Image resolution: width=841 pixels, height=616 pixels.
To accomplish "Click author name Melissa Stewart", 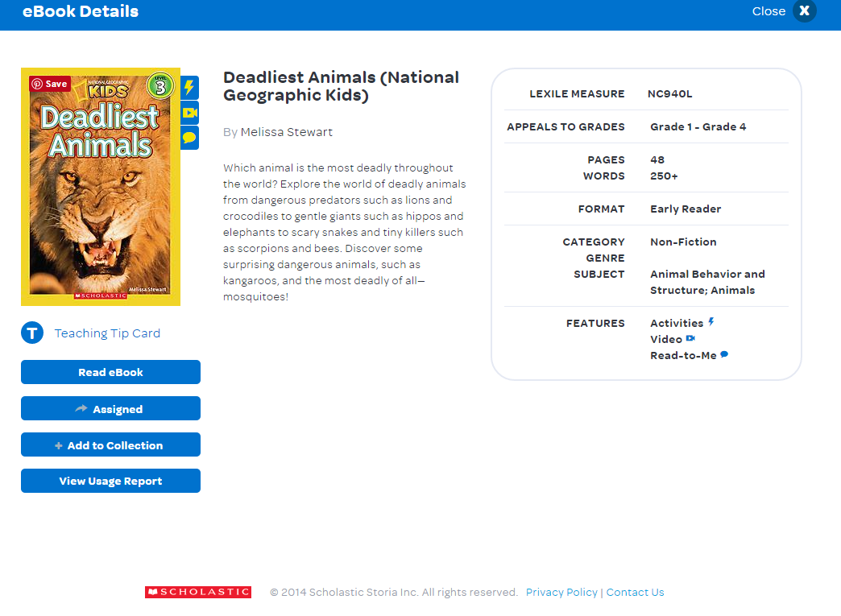I will pos(287,132).
